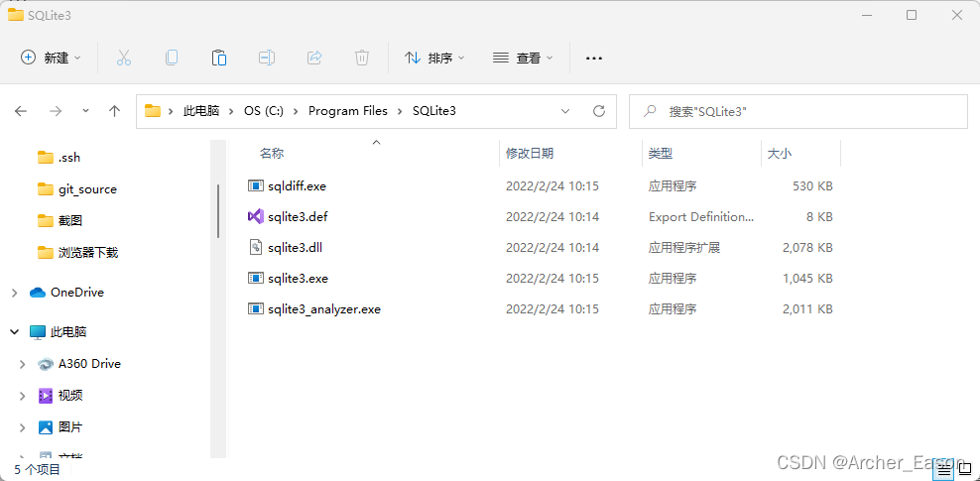Click the folder icon in address bar

[x=153, y=111]
